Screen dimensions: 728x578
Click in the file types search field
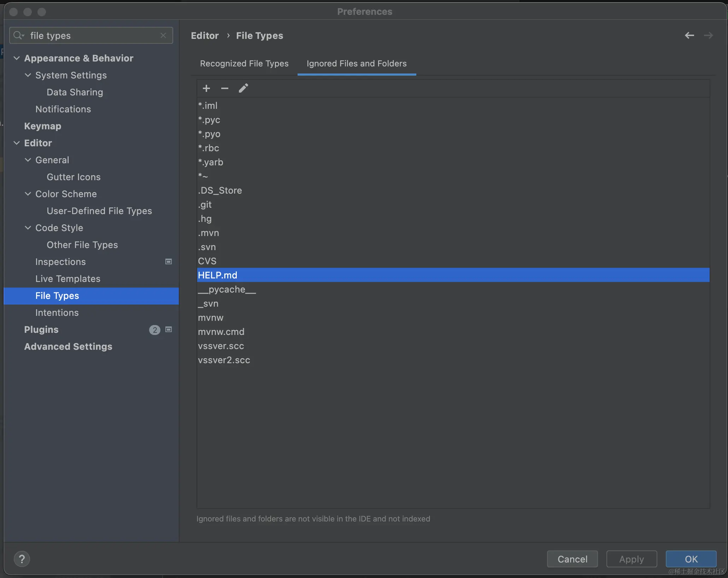[x=92, y=35]
